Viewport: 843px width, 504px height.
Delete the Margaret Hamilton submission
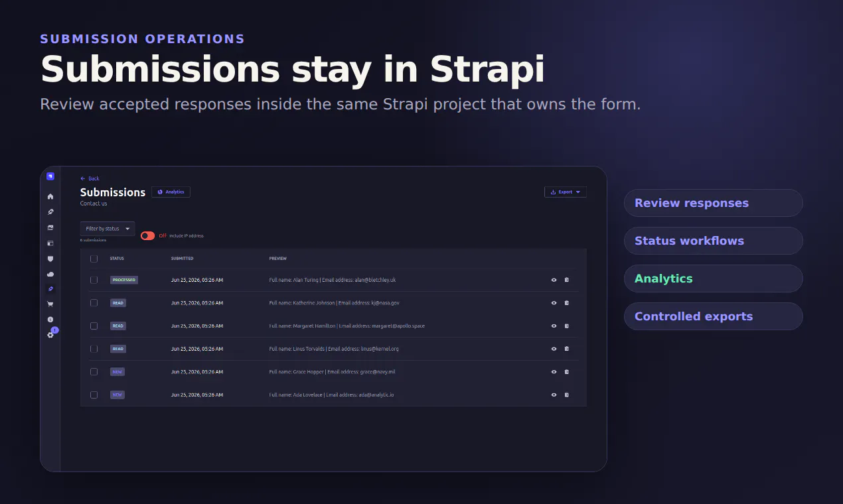click(566, 326)
